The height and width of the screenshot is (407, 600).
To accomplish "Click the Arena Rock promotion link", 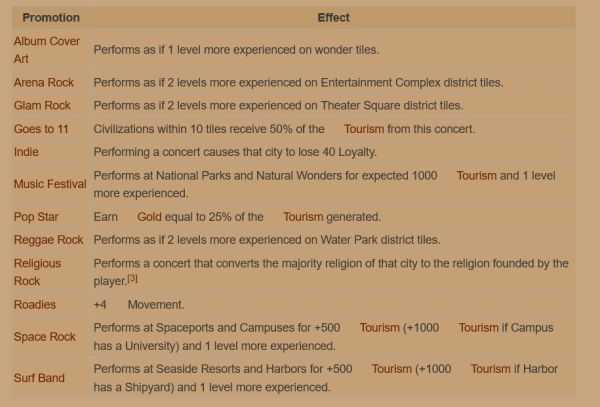I will click(x=43, y=82).
